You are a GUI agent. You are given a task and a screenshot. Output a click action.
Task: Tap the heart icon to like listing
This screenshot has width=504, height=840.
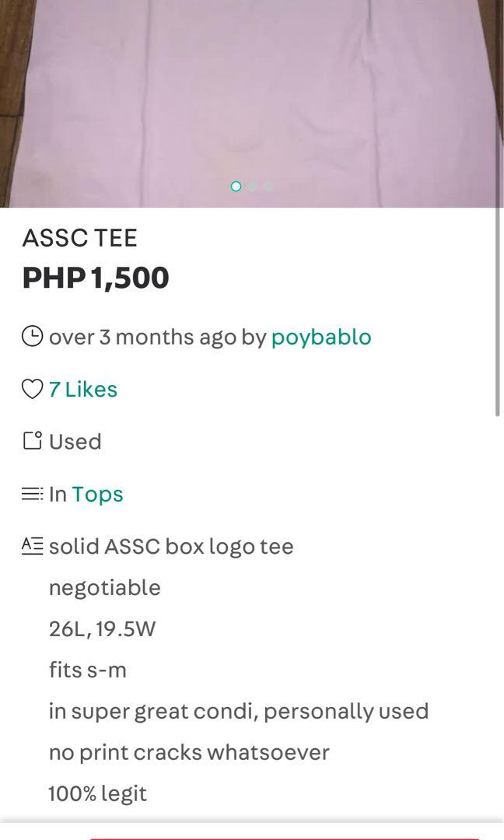pyautogui.click(x=32, y=389)
